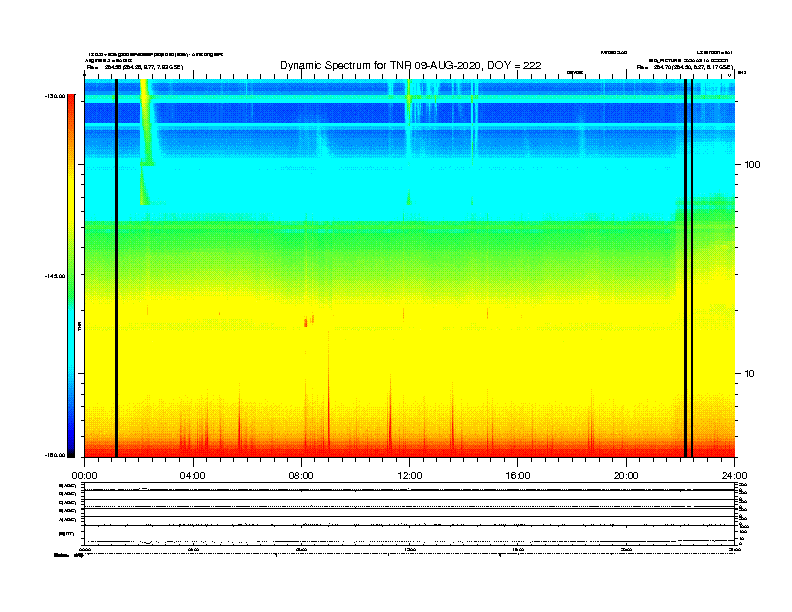
Task: Click the red top of the color scale bar
Action: pos(71,101)
